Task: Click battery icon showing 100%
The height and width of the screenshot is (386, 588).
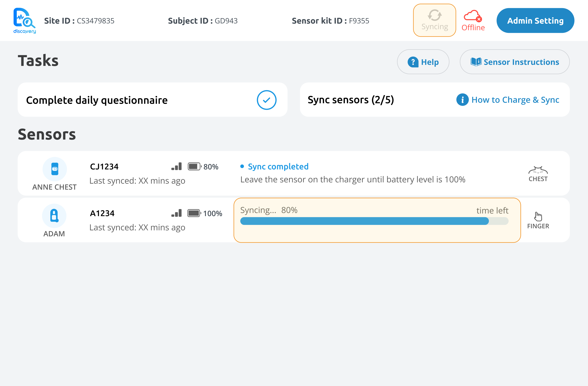Action: [x=194, y=213]
